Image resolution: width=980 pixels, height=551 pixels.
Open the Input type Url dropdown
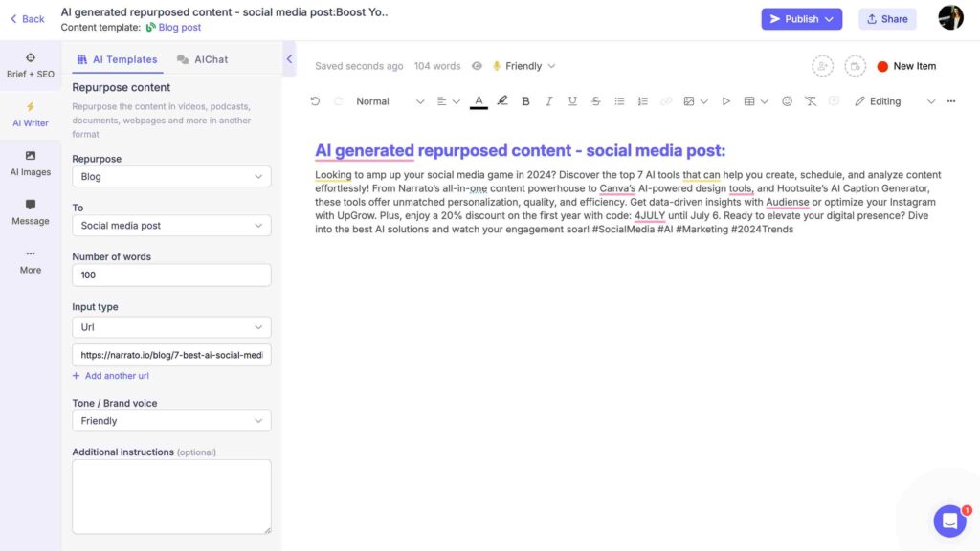coord(171,327)
